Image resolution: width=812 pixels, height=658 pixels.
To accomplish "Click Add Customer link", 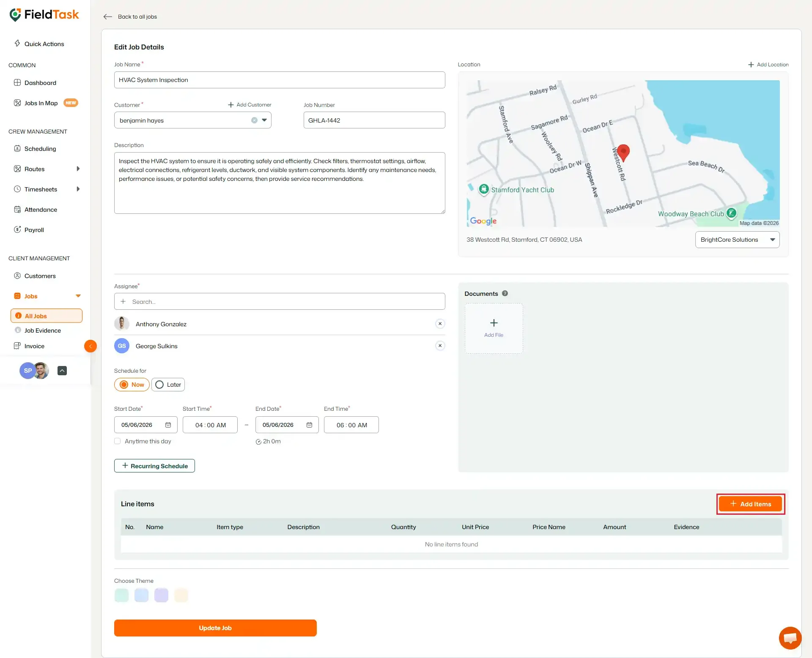I will click(250, 105).
